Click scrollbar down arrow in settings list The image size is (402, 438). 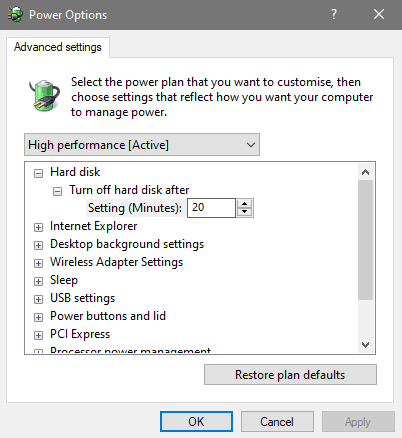366,344
